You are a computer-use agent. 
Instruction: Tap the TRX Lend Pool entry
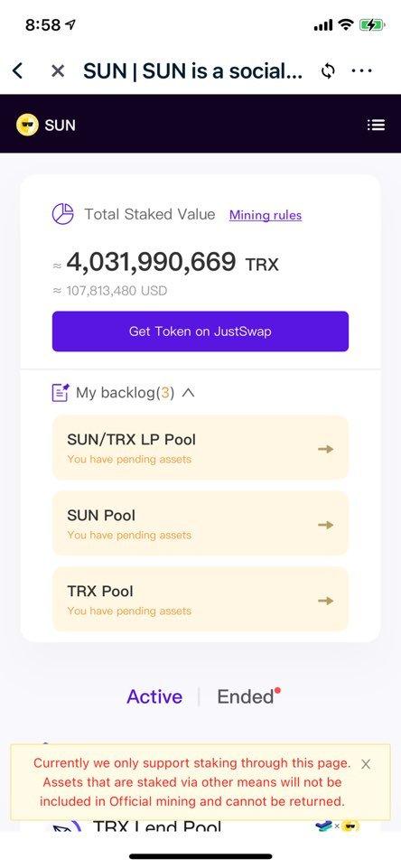[157, 827]
